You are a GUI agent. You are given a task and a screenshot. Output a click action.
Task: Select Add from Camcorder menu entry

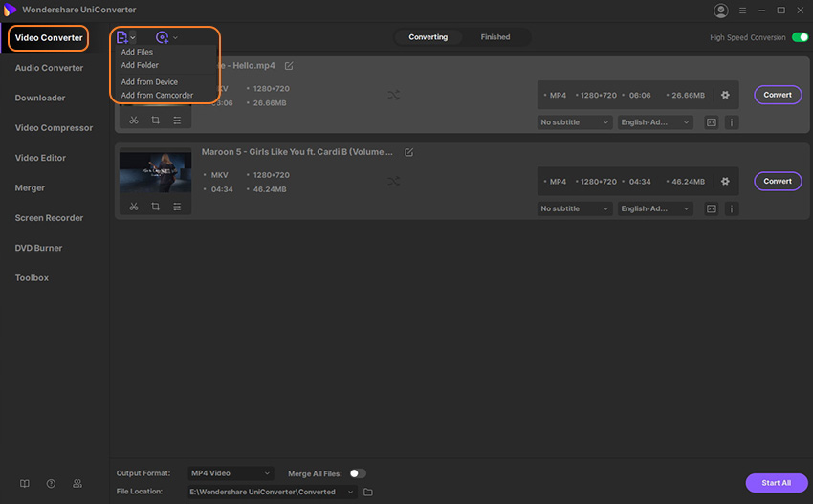click(157, 95)
